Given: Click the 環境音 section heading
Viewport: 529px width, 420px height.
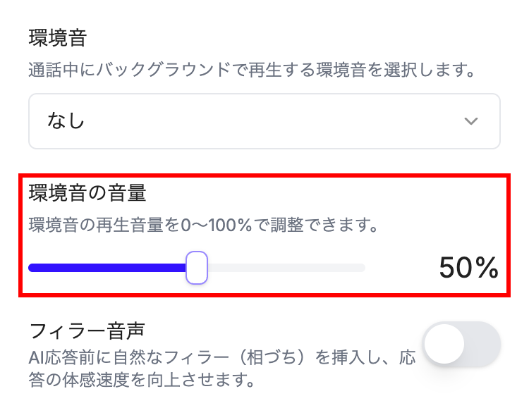Looking at the screenshot, I should 58,37.
